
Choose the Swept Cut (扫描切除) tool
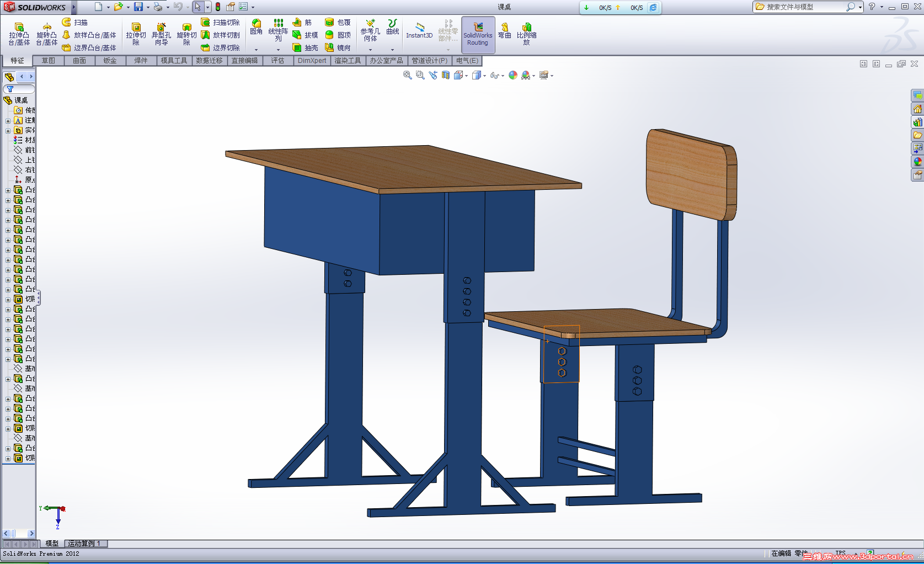(220, 22)
